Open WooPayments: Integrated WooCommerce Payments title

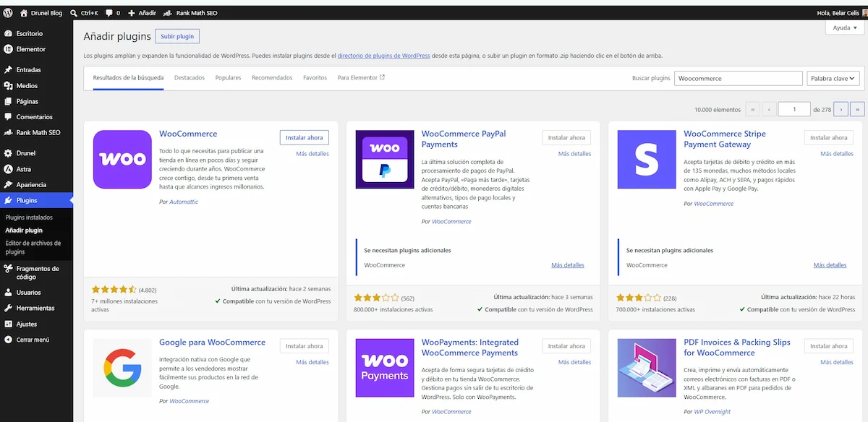470,348
